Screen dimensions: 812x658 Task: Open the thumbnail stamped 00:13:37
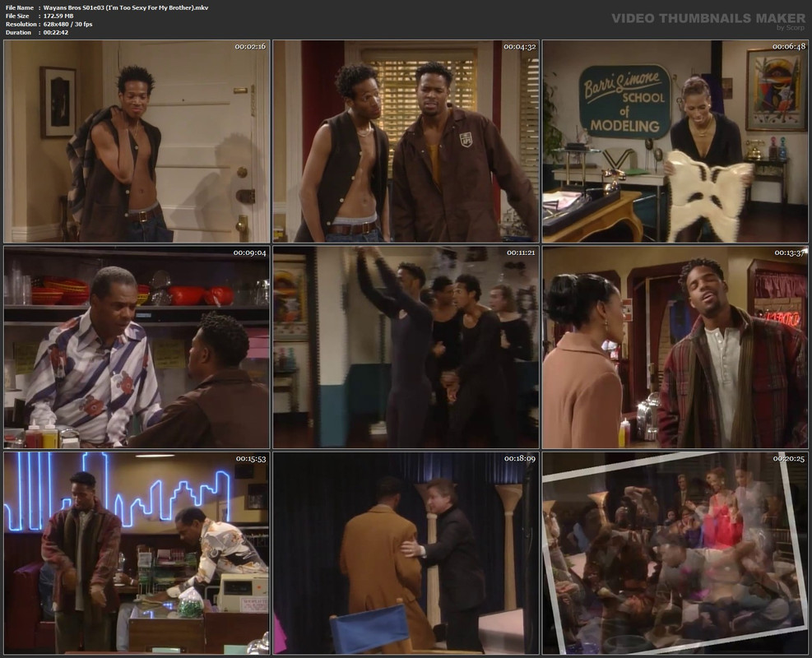pos(675,347)
